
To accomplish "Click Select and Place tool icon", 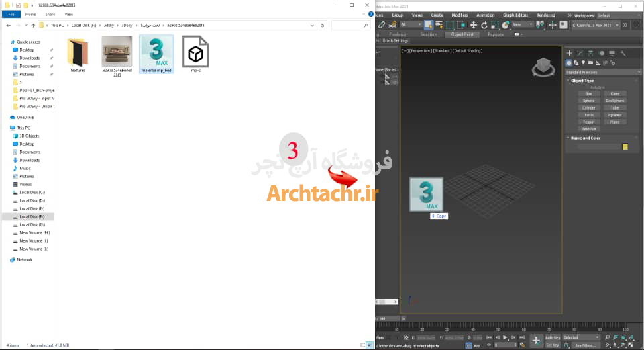I will coord(505,25).
